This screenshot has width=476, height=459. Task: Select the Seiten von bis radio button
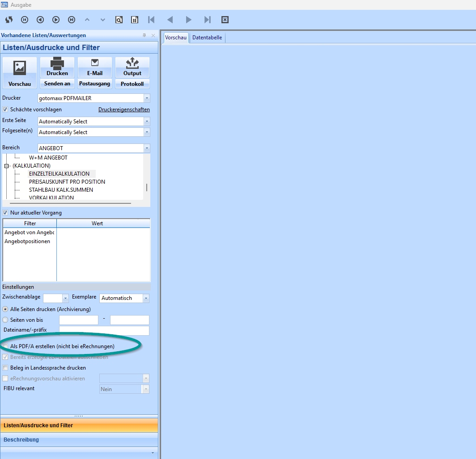pyautogui.click(x=5, y=320)
